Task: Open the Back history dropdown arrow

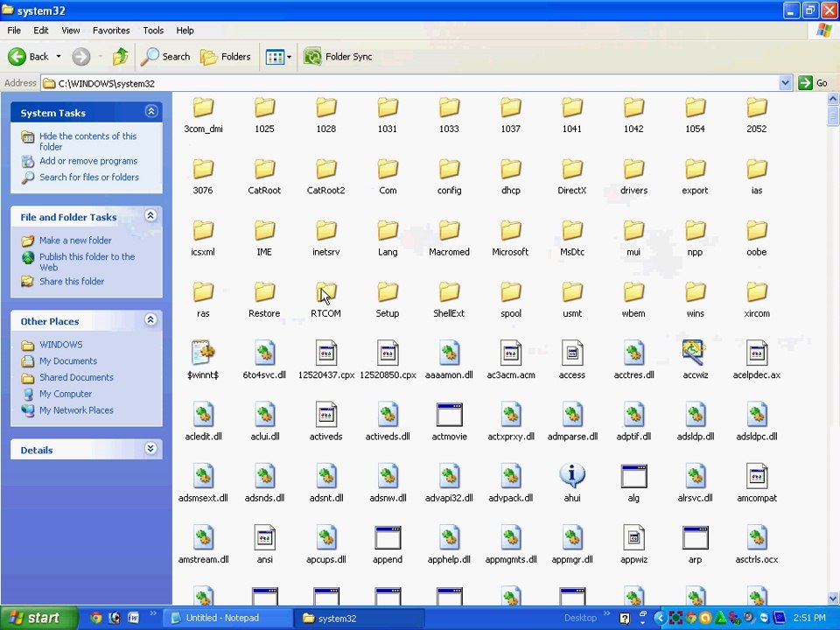Action: pos(59,56)
